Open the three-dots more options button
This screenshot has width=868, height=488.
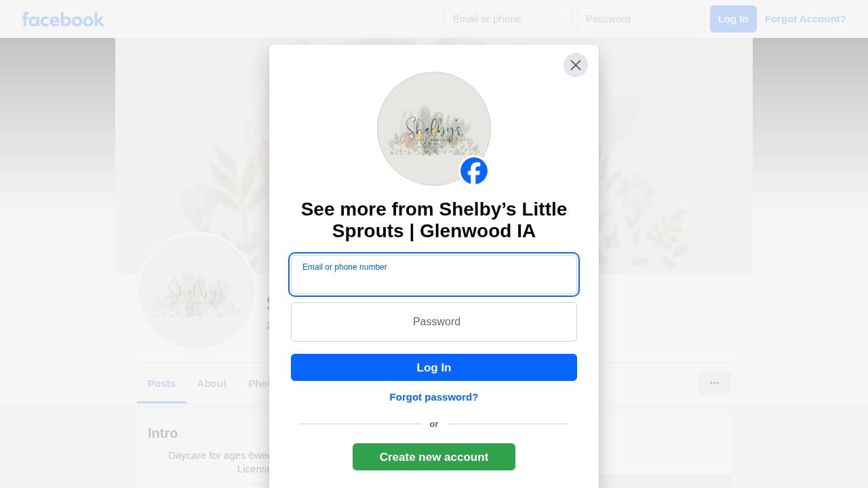[x=715, y=383]
